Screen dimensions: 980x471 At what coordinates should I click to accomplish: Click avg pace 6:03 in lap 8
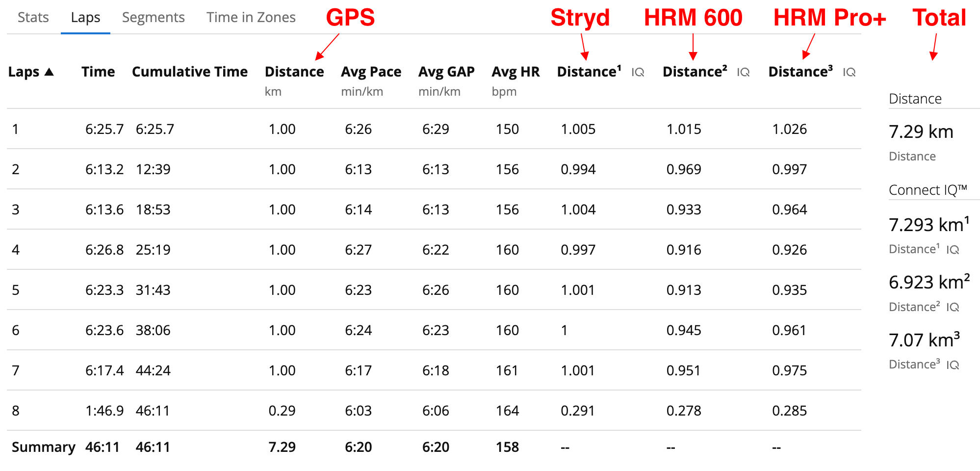click(359, 411)
